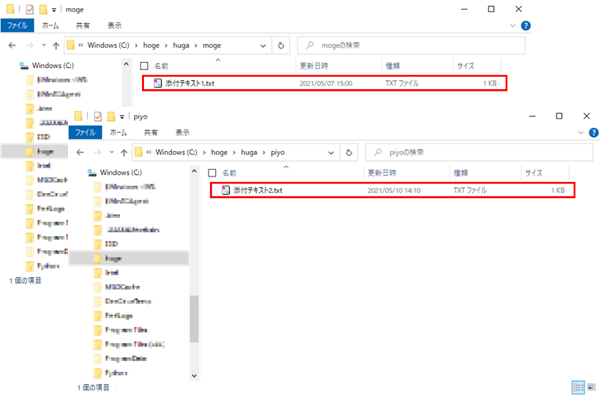This screenshot has width=601, height=395.
Task: Click the blue help icon in moge window
Action: (x=526, y=26)
